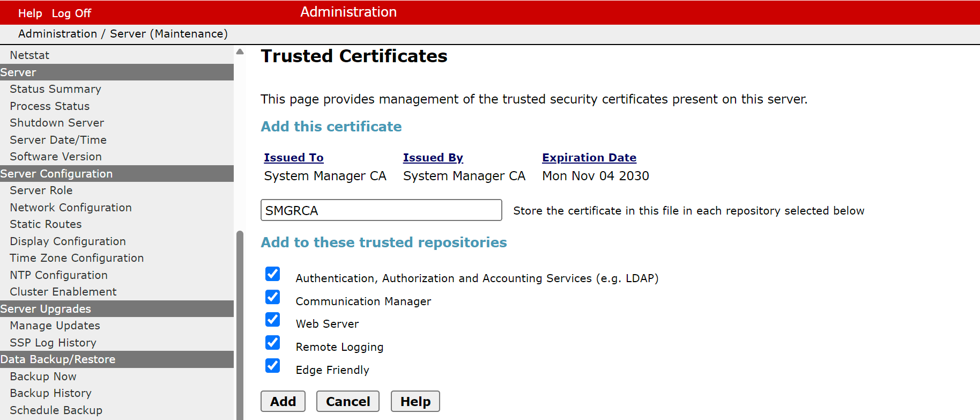Image resolution: width=980 pixels, height=420 pixels.
Task: Select Backup Now in sidebar
Action: [43, 377]
